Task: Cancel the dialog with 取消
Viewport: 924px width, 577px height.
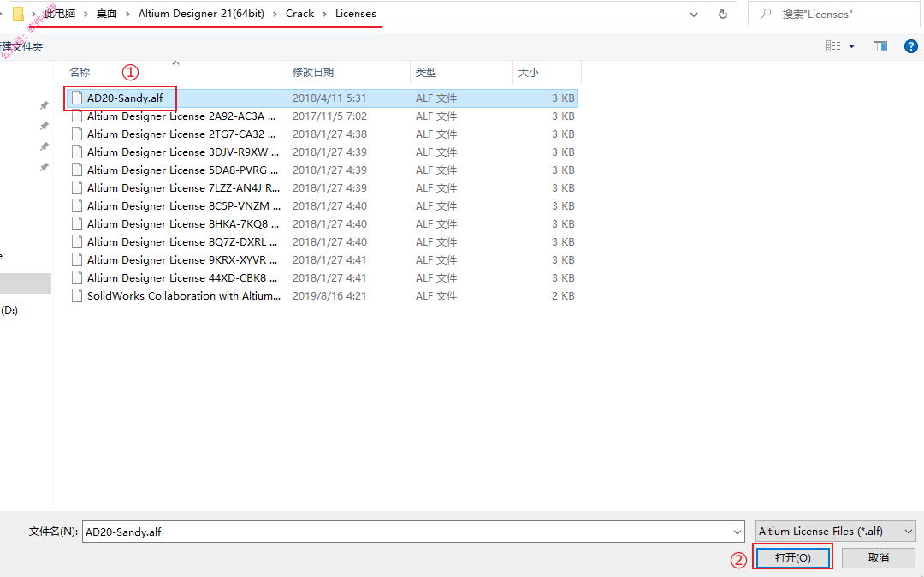Action: pyautogui.click(x=878, y=557)
